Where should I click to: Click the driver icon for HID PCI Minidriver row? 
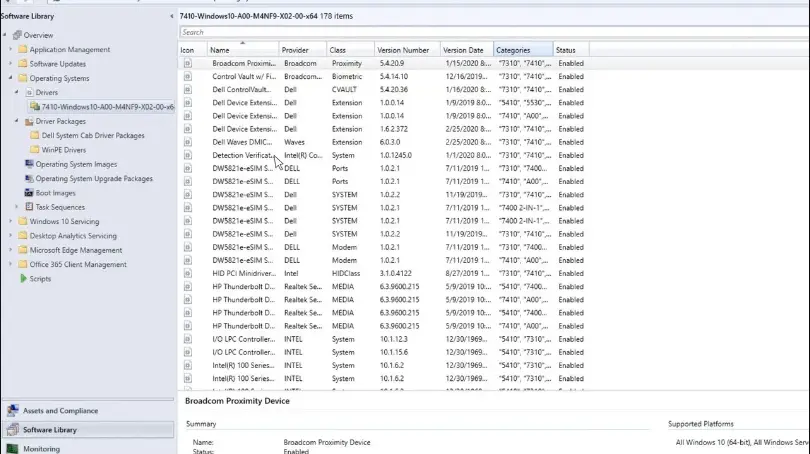188,273
